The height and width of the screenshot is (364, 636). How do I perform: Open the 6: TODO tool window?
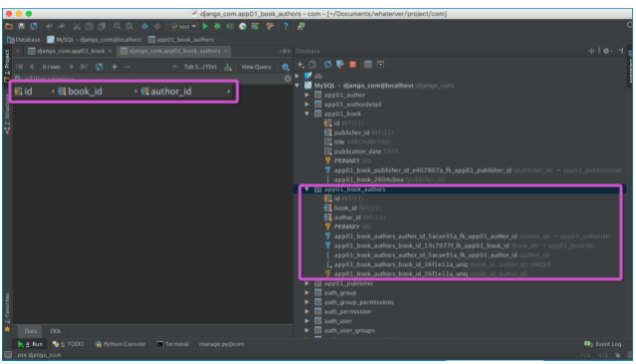[x=68, y=344]
